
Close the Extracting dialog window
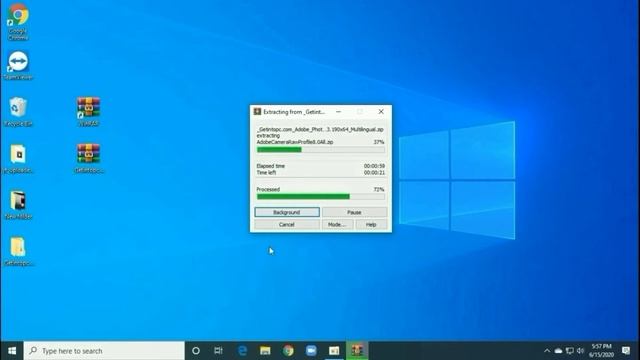pos(381,111)
